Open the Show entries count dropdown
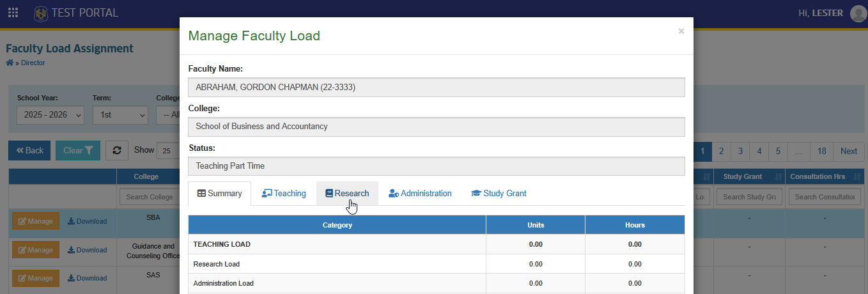 point(167,151)
